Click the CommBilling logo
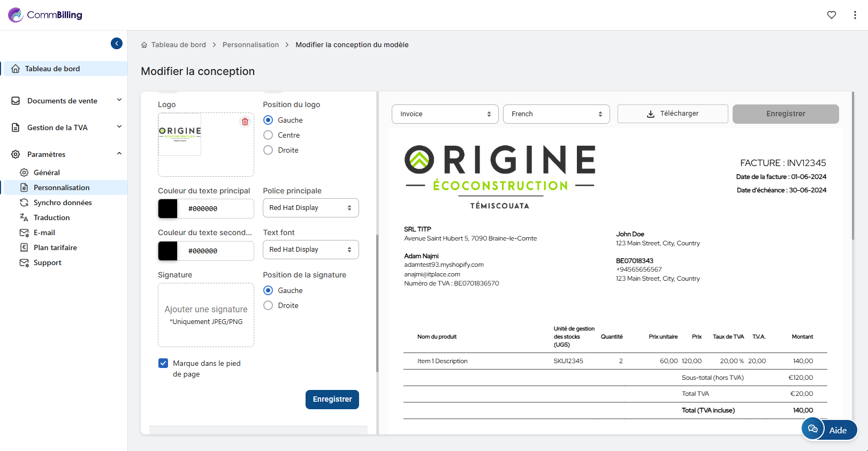 pos(45,15)
